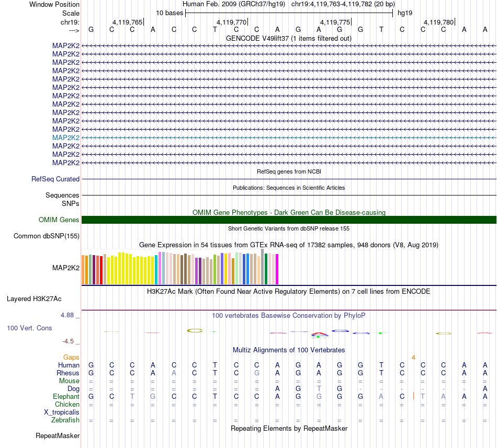
Task: Open the 100 Vert. Cons track label
Action: tap(29, 328)
